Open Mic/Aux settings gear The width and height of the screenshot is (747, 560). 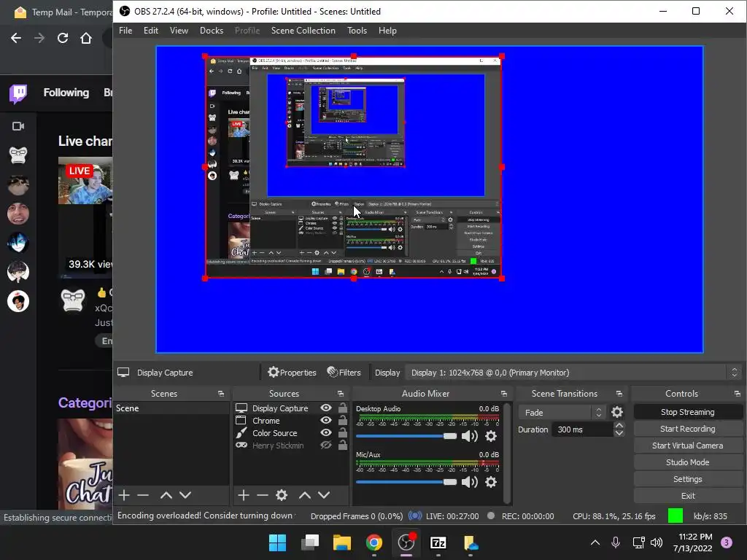click(x=491, y=482)
